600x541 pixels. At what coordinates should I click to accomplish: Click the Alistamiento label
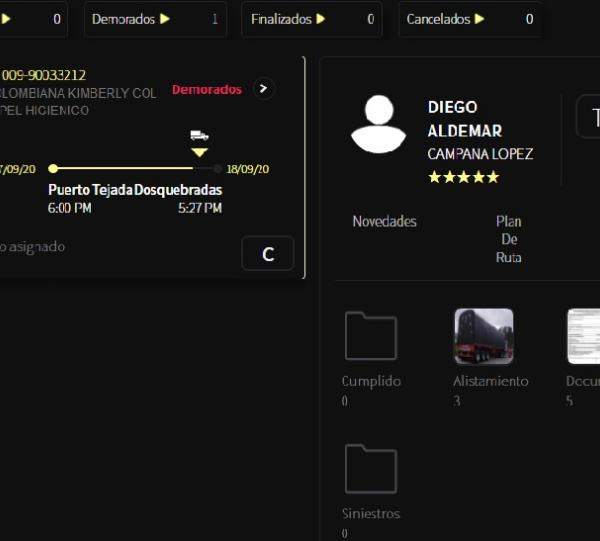click(491, 381)
